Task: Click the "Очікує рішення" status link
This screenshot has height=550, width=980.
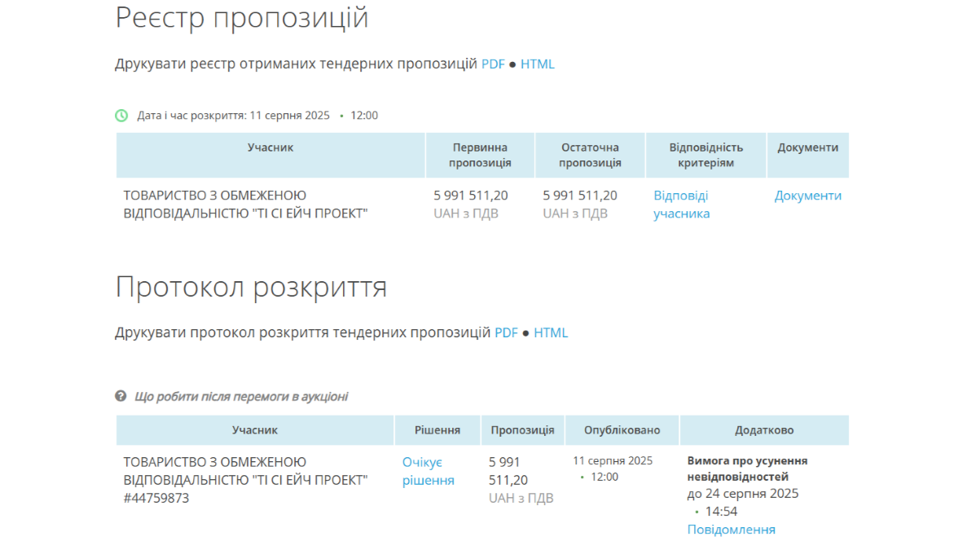Action: coord(428,471)
